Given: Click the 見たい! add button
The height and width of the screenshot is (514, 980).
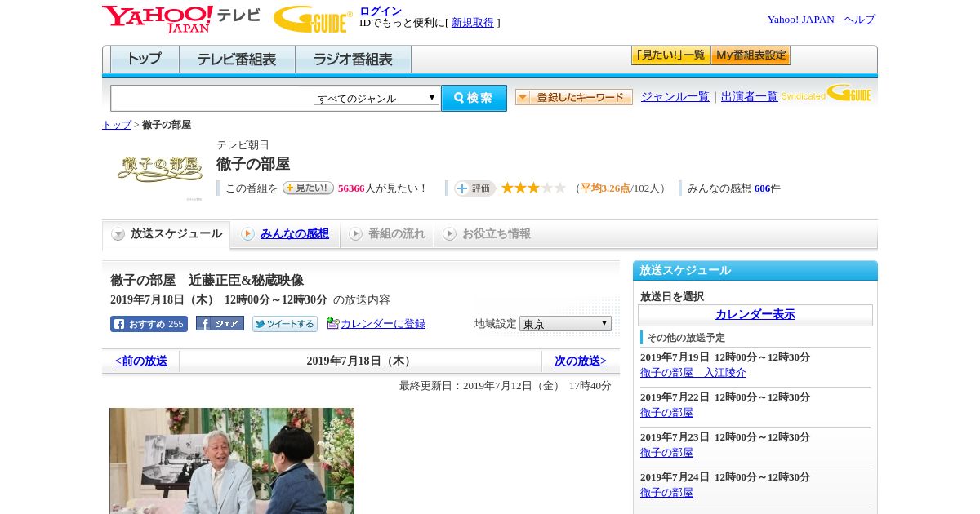Looking at the screenshot, I should [308, 188].
